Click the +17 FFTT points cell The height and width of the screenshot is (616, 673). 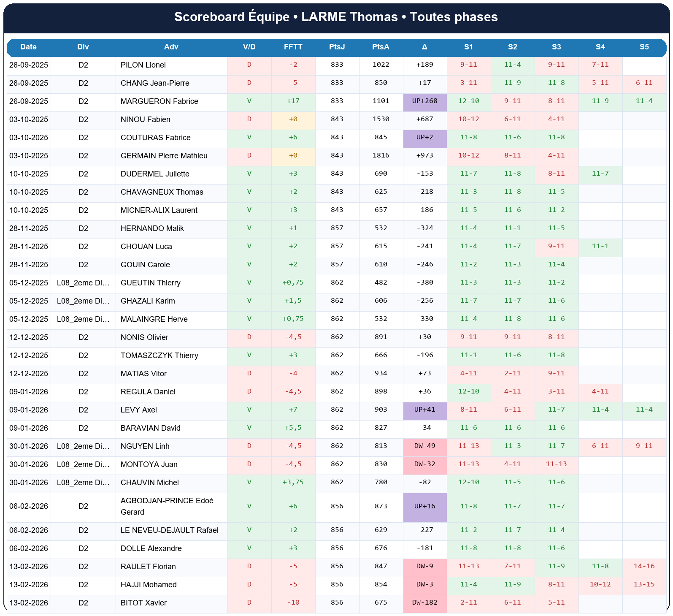[x=293, y=101]
